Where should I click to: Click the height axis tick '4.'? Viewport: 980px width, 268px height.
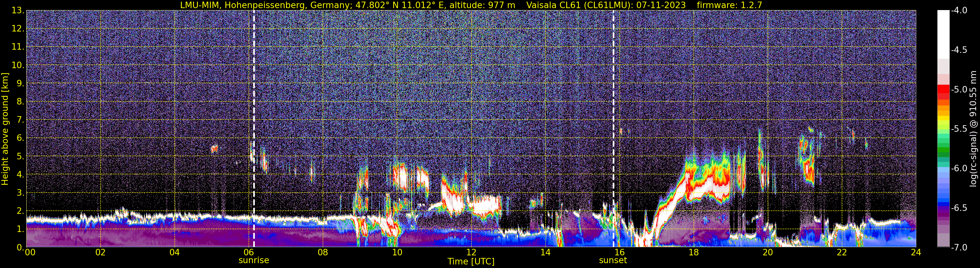[x=20, y=175]
